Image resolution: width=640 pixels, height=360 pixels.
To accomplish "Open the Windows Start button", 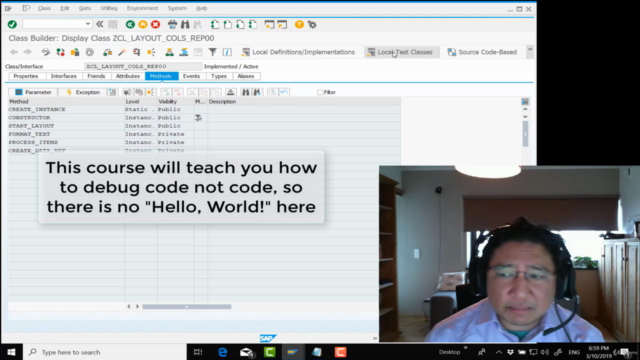I will click(x=11, y=352).
